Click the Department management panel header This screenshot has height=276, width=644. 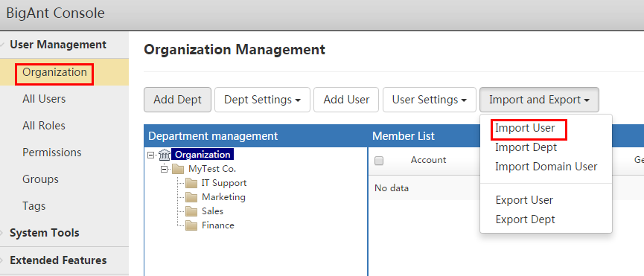click(213, 136)
